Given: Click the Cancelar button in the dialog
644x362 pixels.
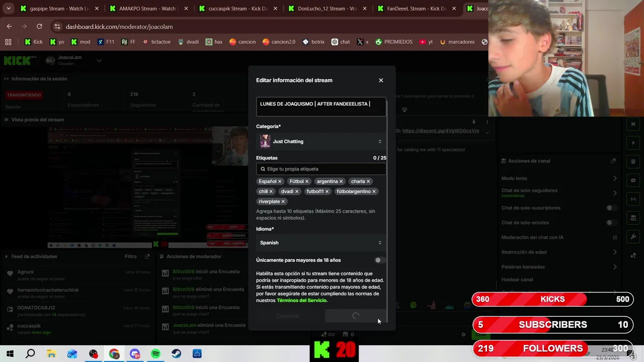Looking at the screenshot, I should 288,316.
